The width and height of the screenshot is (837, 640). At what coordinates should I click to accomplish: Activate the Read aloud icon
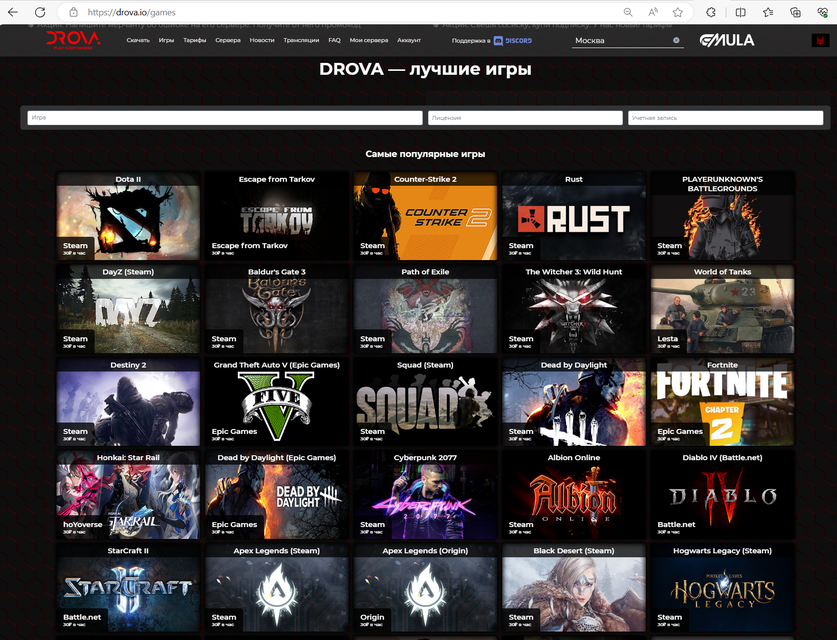click(x=653, y=12)
